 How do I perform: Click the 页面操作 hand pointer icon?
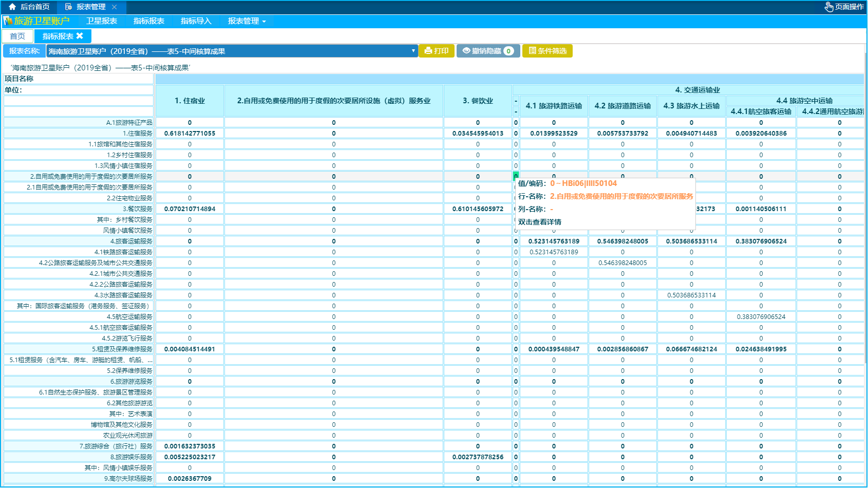tap(828, 7)
